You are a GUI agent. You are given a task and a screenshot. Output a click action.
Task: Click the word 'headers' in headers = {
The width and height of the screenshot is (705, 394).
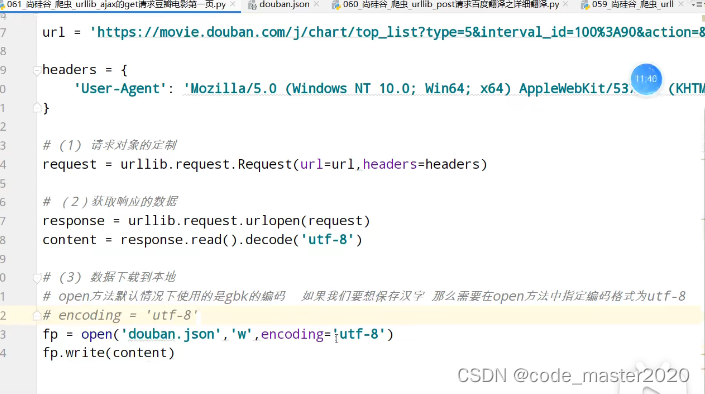point(70,70)
